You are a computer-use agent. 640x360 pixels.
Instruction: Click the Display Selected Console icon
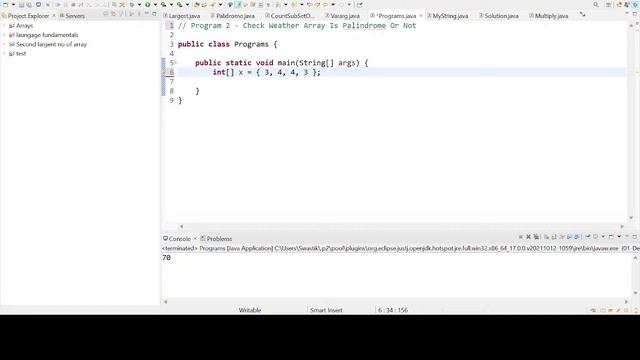click(596, 237)
